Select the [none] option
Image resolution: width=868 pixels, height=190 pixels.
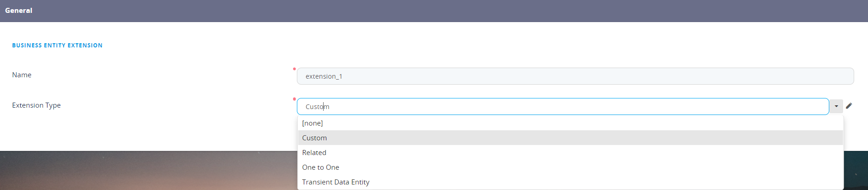tap(313, 123)
